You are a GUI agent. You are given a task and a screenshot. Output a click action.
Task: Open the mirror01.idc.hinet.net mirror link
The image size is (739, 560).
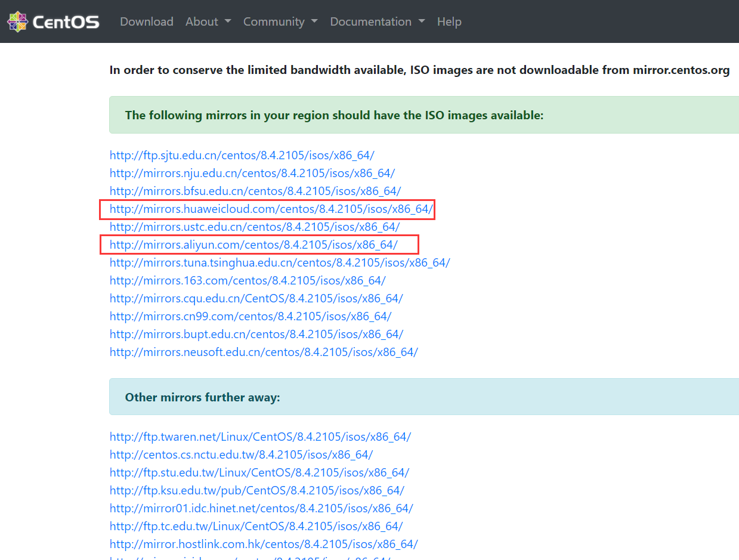pyautogui.click(x=261, y=508)
